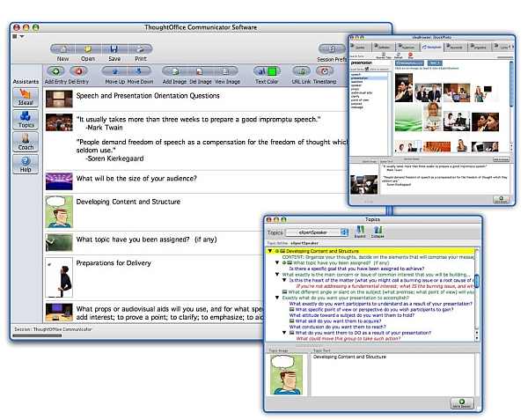This screenshot has width=528, height=420.
Task: Click the 'more' button beside iStockphoto link
Action: [435, 63]
